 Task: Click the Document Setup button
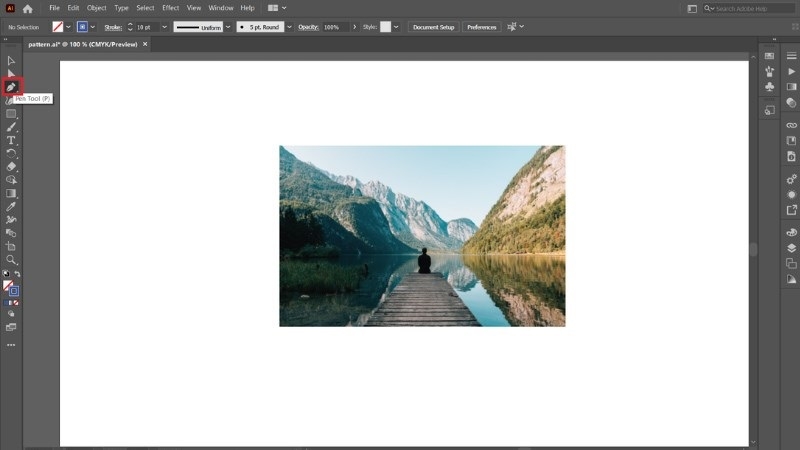pos(434,27)
